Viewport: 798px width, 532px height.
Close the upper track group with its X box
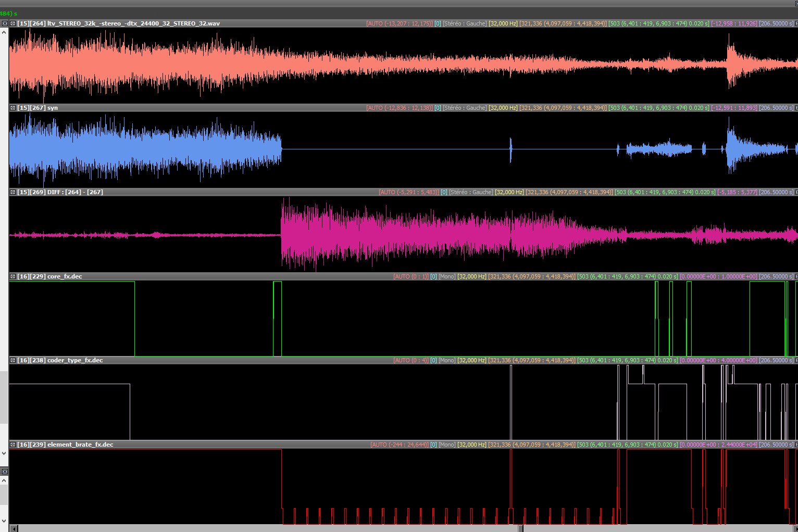4,23
